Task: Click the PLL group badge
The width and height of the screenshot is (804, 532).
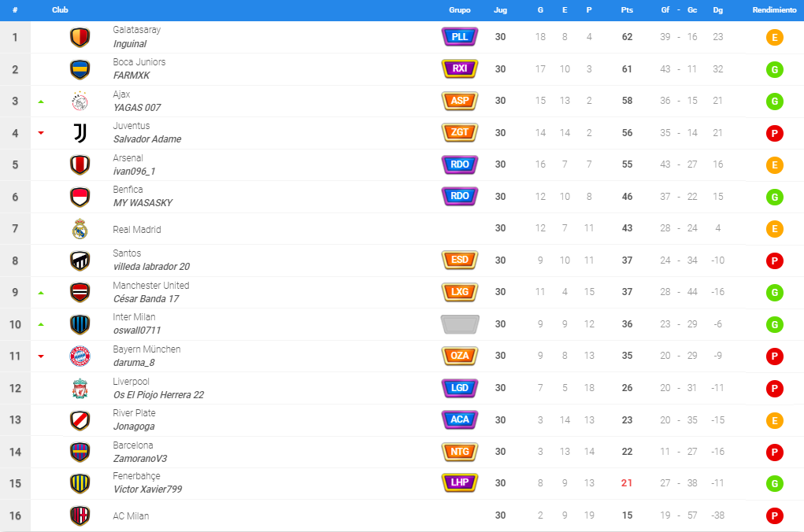Action: (x=460, y=37)
